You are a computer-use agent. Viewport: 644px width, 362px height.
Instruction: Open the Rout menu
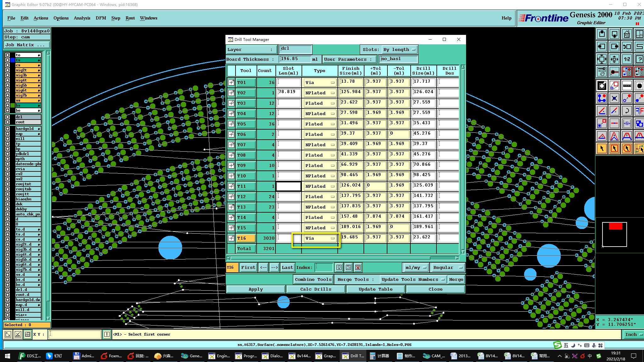(x=130, y=18)
